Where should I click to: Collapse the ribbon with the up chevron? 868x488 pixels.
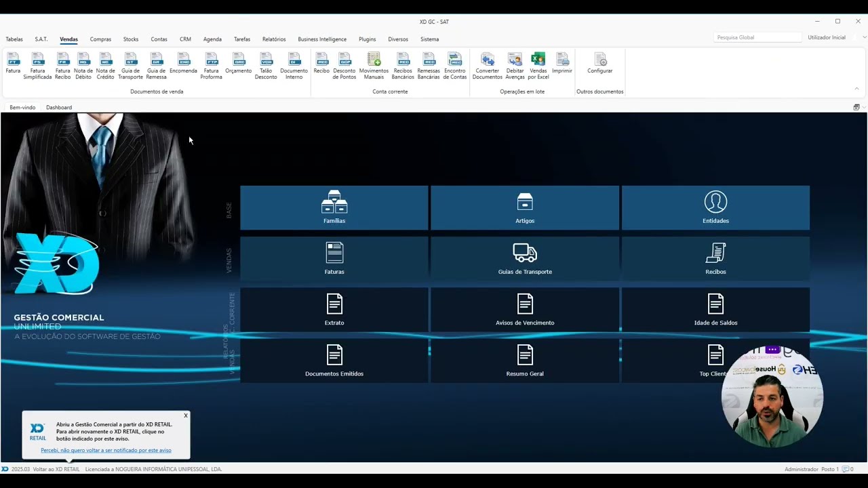coord(856,89)
